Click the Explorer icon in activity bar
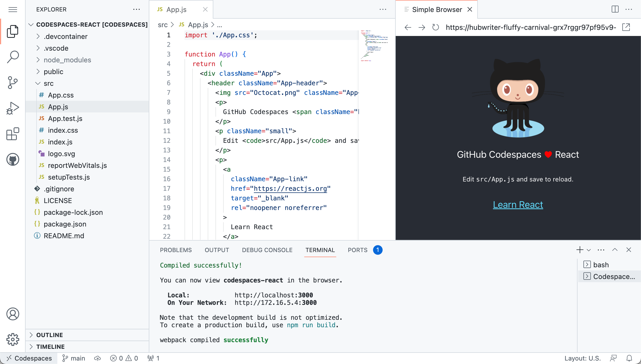The width and height of the screenshot is (641, 364). click(x=13, y=31)
